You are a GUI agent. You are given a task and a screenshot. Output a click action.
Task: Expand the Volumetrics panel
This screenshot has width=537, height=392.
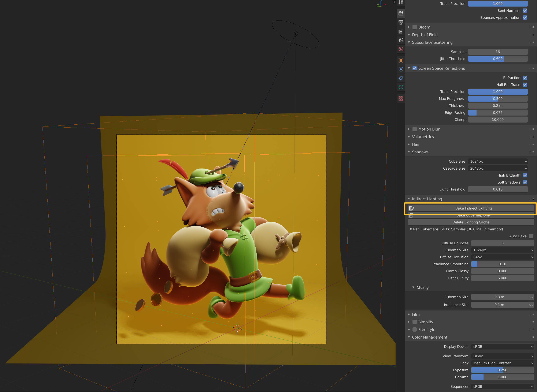click(423, 137)
